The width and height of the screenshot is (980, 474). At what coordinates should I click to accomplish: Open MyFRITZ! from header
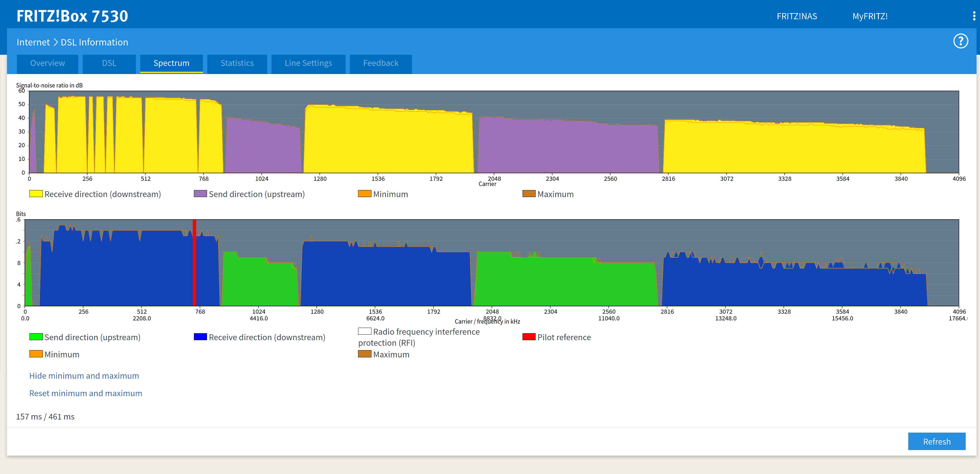[870, 16]
